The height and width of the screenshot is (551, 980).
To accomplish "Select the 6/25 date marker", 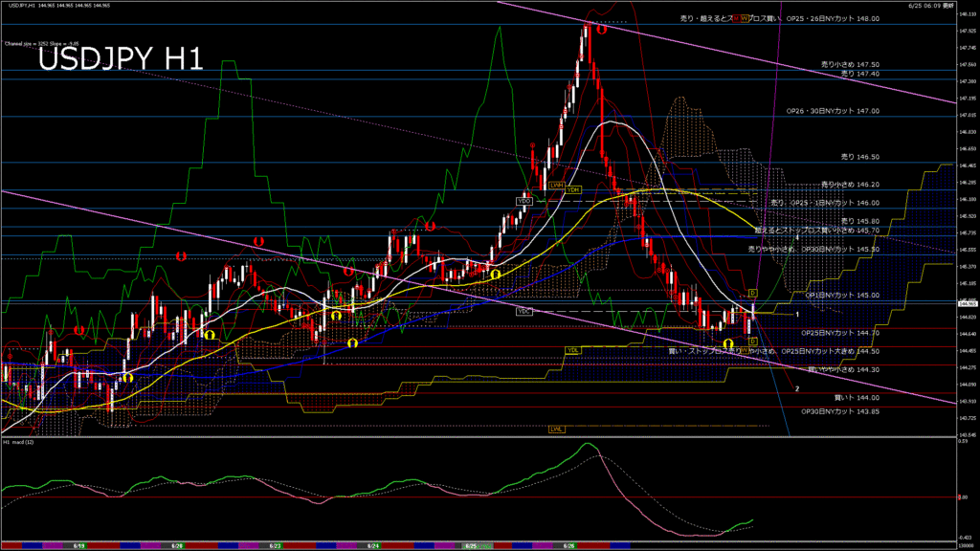I will (471, 546).
